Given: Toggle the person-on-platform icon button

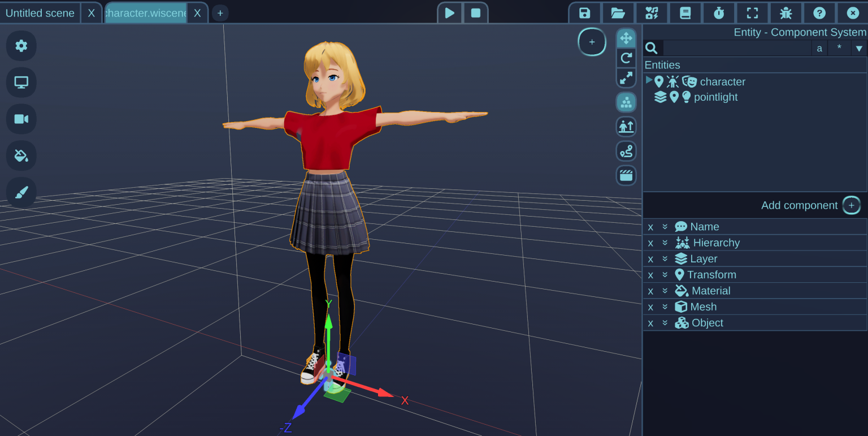Looking at the screenshot, I should pos(626,127).
